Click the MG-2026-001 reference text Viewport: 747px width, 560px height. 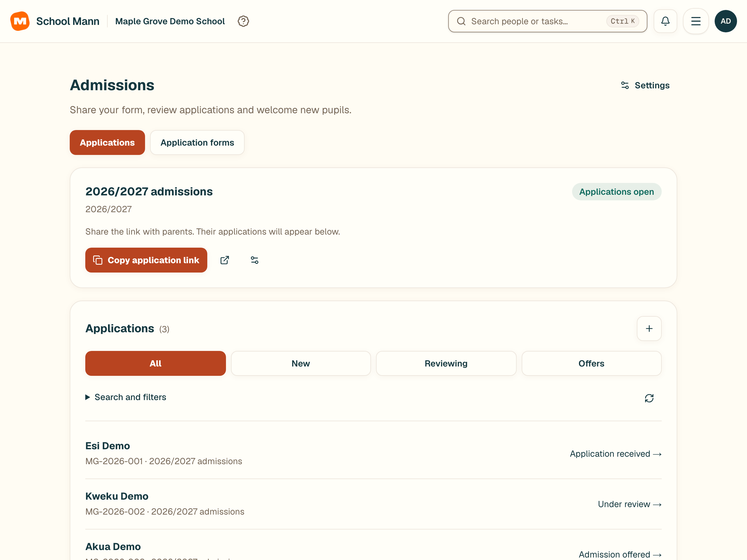tap(114, 461)
